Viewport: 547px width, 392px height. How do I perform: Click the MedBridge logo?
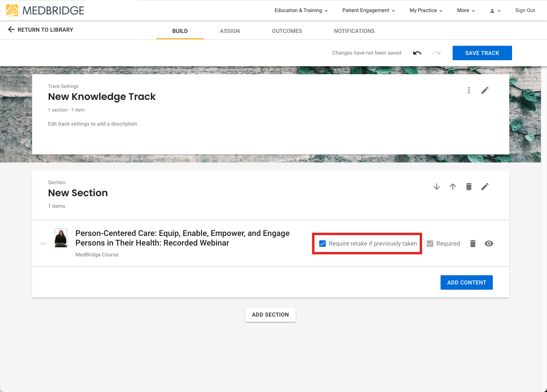[45, 10]
